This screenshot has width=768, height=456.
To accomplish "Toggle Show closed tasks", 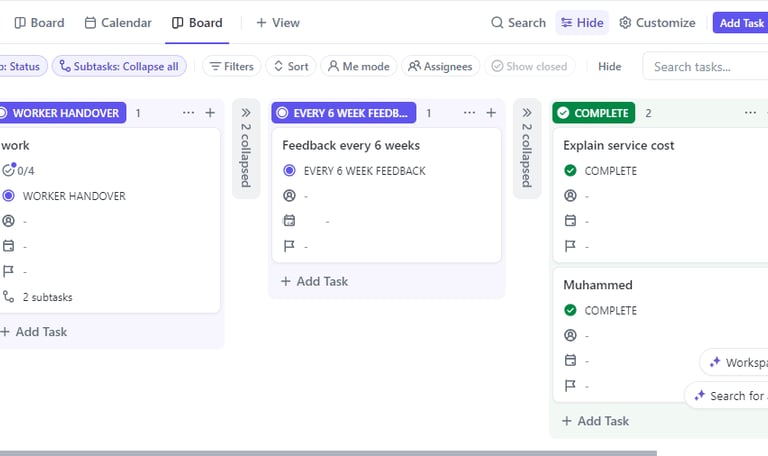I will (527, 67).
